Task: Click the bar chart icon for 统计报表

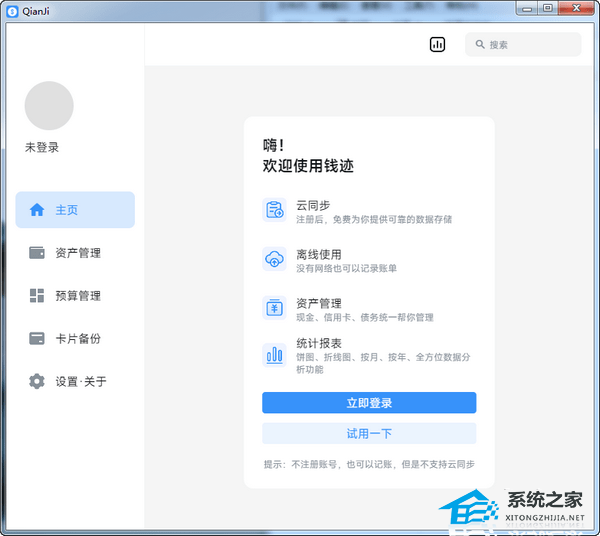Action: click(274, 355)
